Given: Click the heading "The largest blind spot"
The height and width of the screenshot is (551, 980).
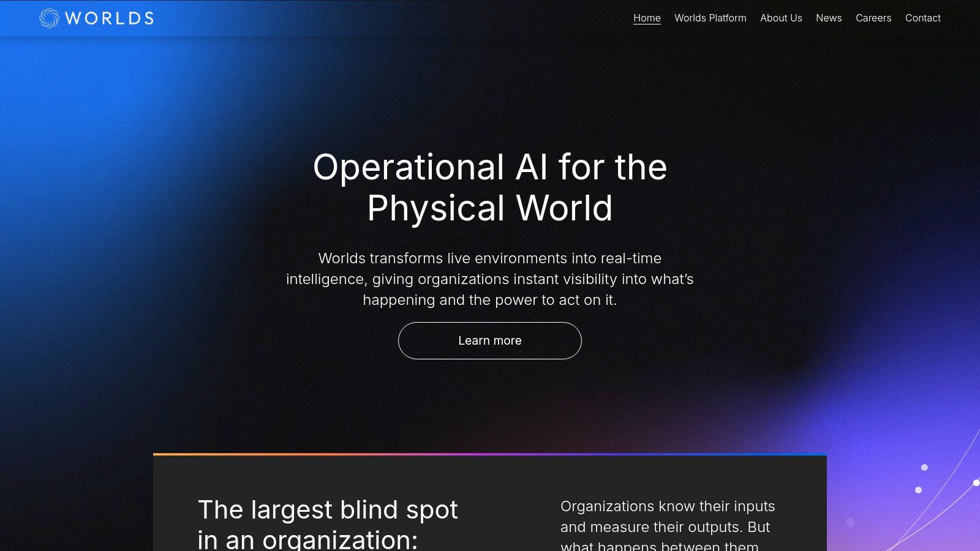Looking at the screenshot, I should coord(328,510).
